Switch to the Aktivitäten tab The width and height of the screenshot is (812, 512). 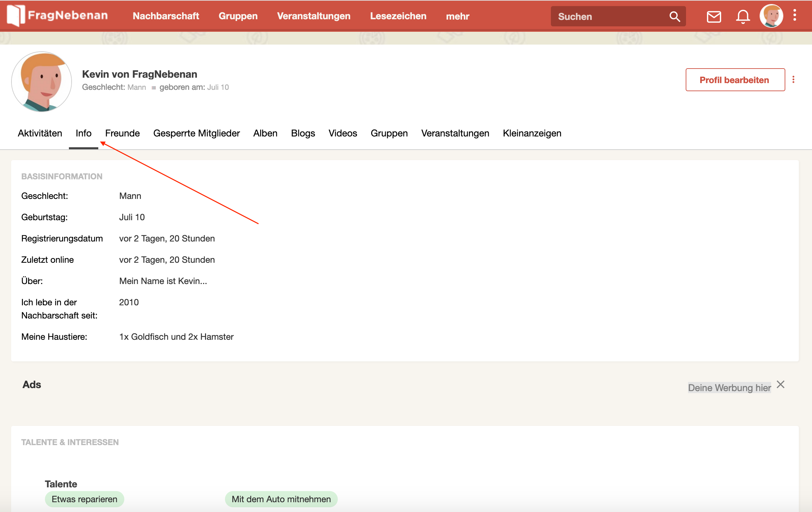click(x=40, y=133)
